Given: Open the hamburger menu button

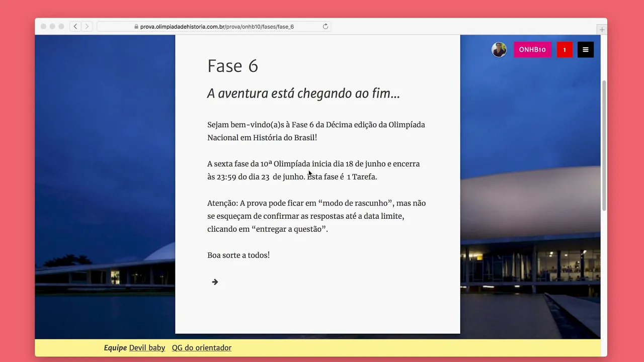Looking at the screenshot, I should pos(586,50).
